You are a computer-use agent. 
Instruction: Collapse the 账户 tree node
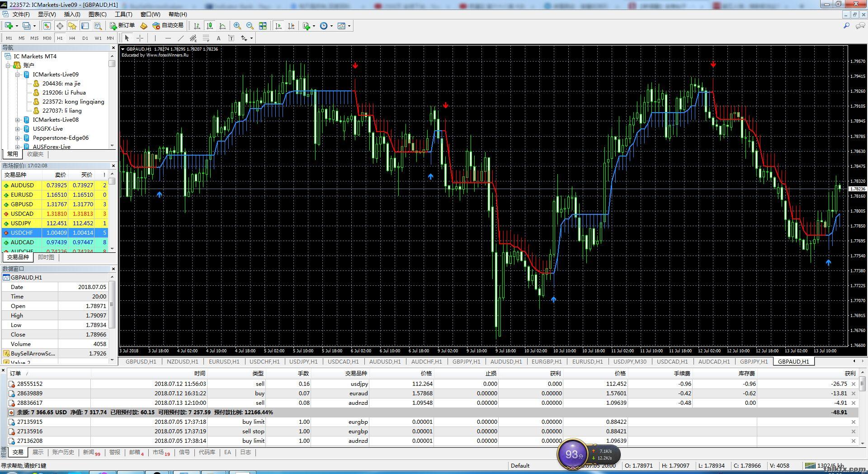[x=8, y=65]
